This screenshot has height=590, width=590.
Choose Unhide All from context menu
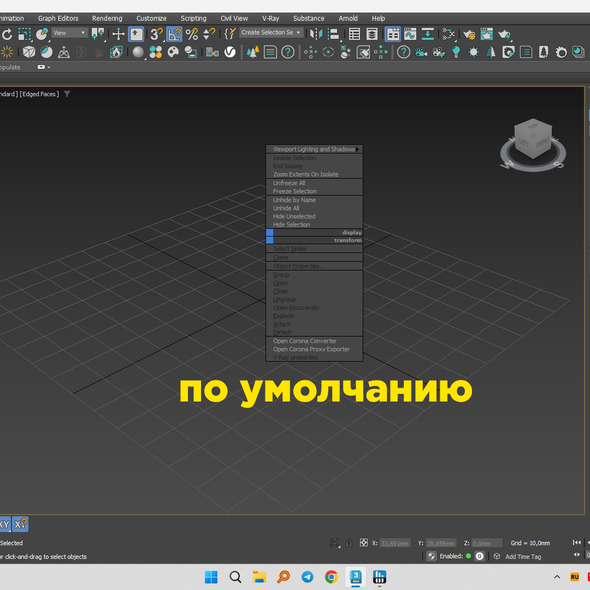[286, 208]
